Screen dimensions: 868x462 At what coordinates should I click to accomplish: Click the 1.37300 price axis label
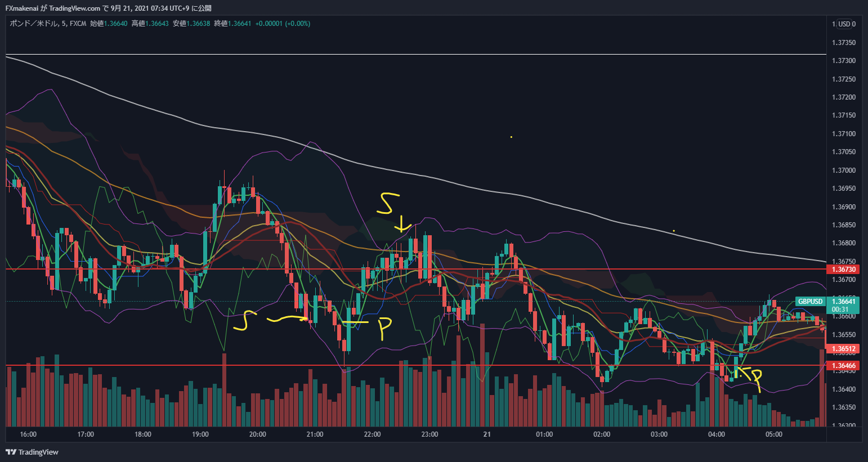tap(843, 61)
